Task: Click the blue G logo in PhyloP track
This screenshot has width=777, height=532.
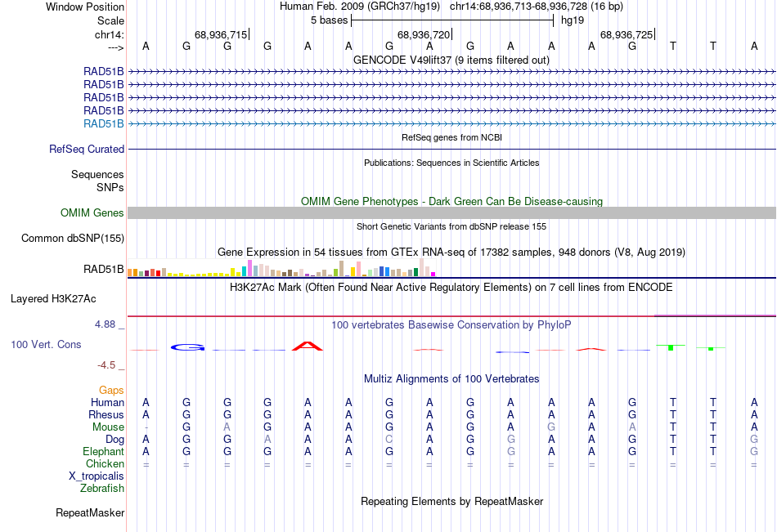Action: click(187, 347)
